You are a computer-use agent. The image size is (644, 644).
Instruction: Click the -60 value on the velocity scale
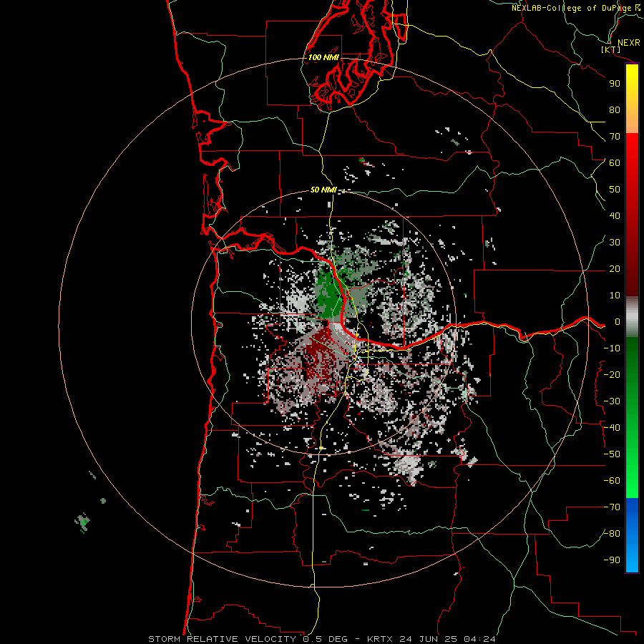click(612, 481)
